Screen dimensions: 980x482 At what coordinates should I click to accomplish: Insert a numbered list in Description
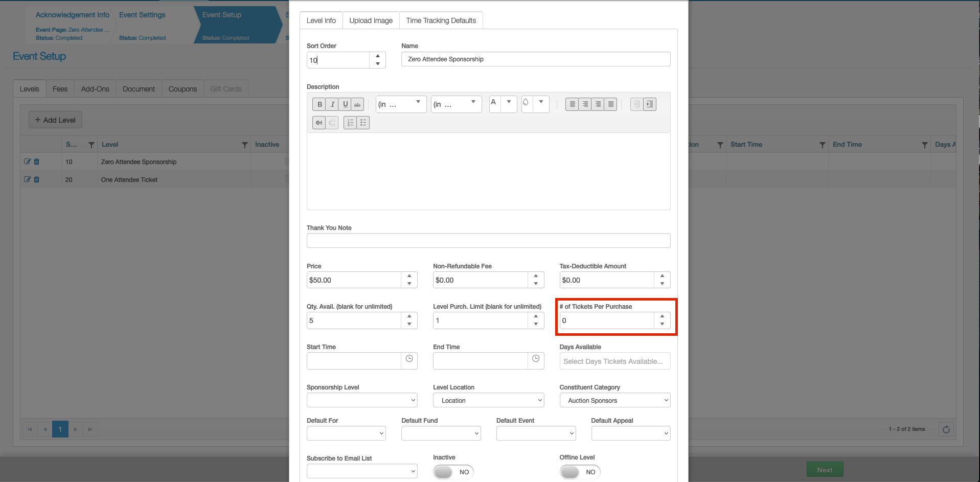click(350, 123)
